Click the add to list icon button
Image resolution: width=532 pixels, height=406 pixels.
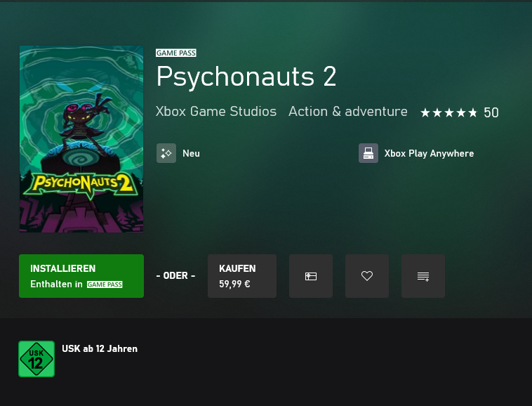click(423, 276)
